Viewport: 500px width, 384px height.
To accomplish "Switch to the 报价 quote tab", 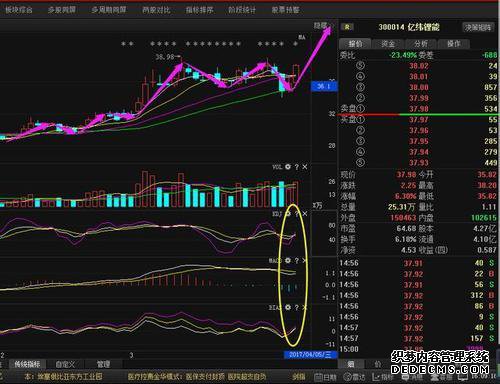I will (x=355, y=44).
